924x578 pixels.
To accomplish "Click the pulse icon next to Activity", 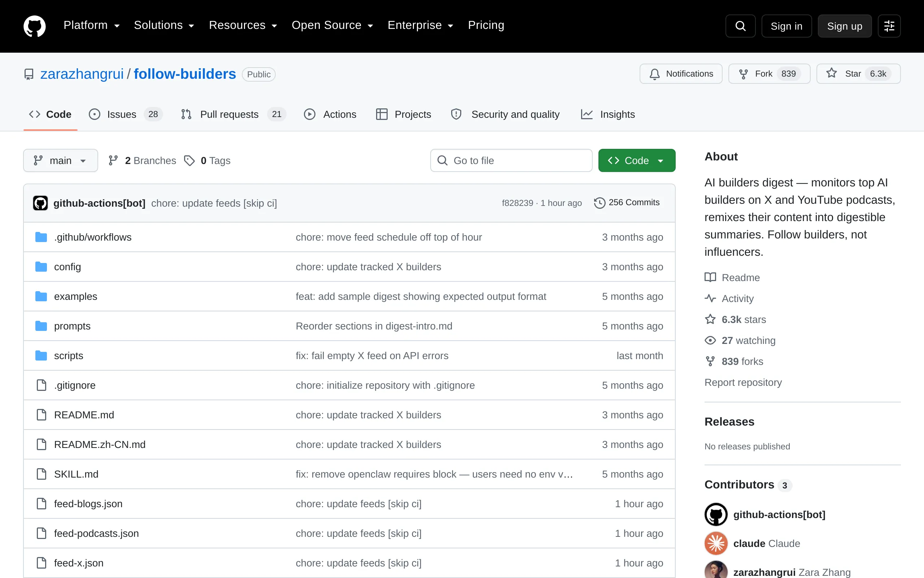I will point(710,298).
